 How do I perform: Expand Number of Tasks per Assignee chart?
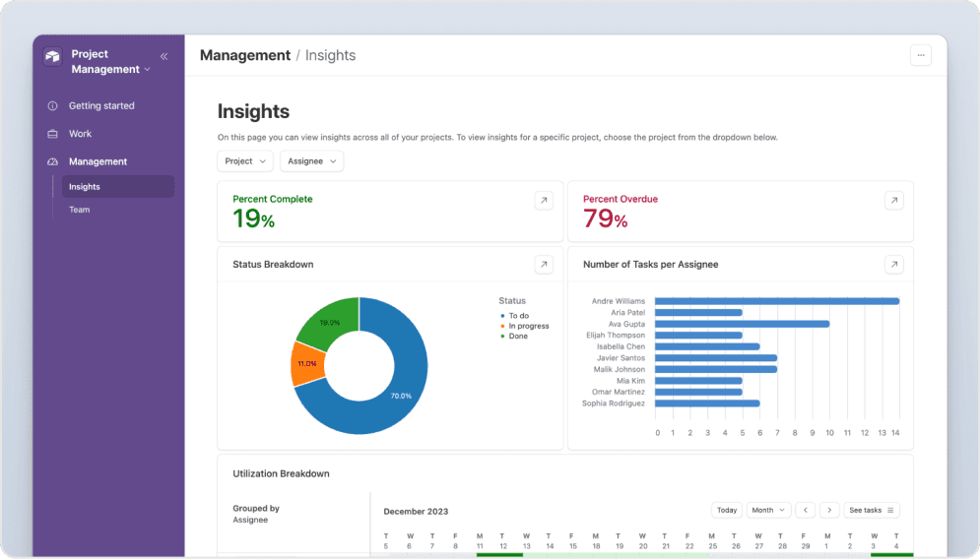pyautogui.click(x=893, y=264)
